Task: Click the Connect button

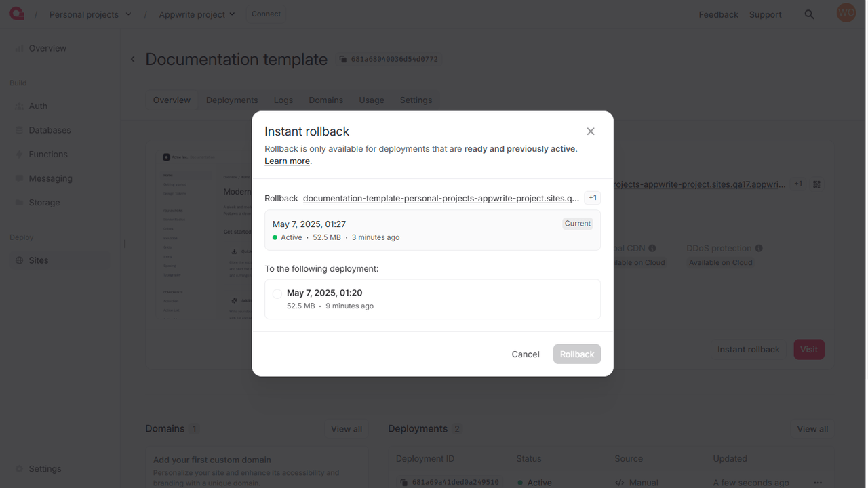Action: [x=266, y=14]
